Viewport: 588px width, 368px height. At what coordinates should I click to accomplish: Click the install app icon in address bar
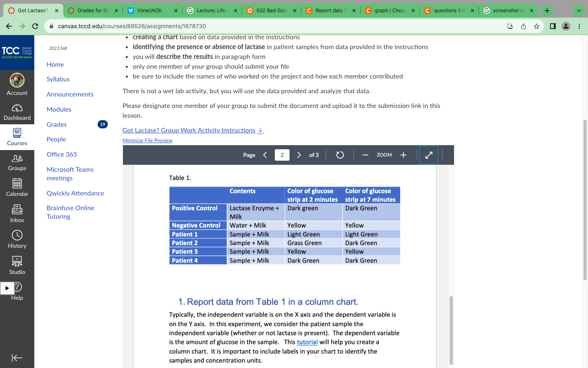point(510,26)
